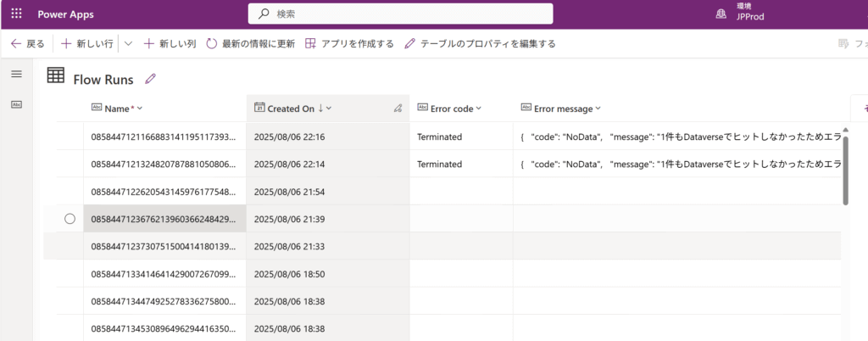Expand the Name column dropdown
The image size is (868, 341).
pos(140,109)
